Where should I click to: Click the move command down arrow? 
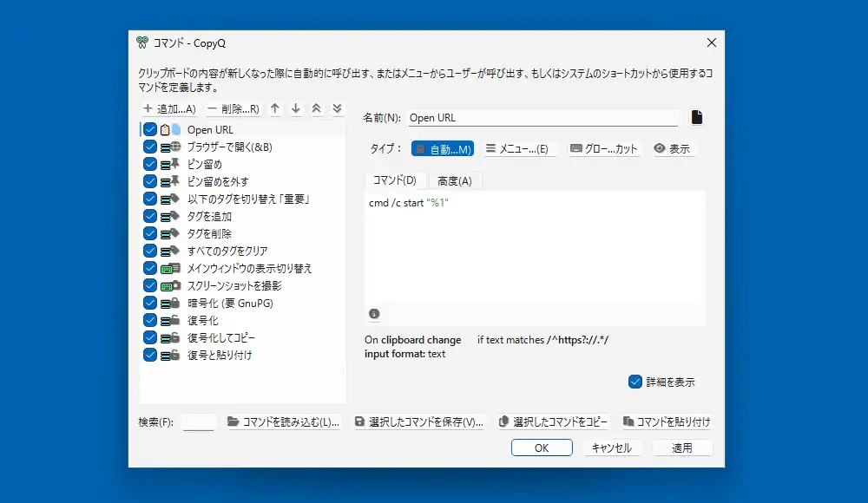pos(295,108)
